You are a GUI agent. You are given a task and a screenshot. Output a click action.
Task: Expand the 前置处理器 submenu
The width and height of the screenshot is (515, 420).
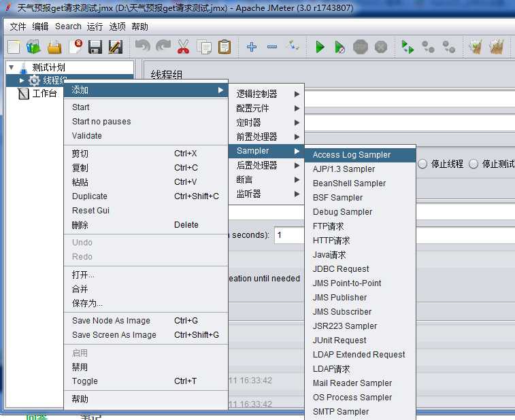[x=267, y=137]
